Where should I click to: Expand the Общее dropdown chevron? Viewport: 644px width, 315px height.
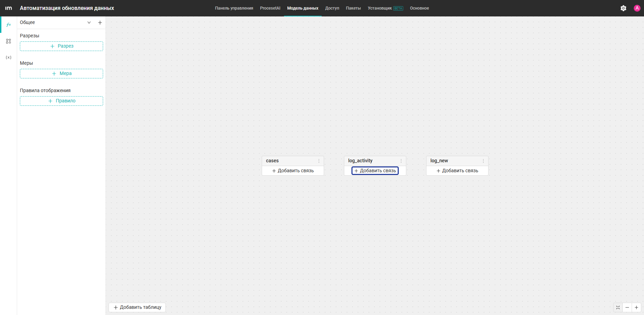tap(89, 23)
